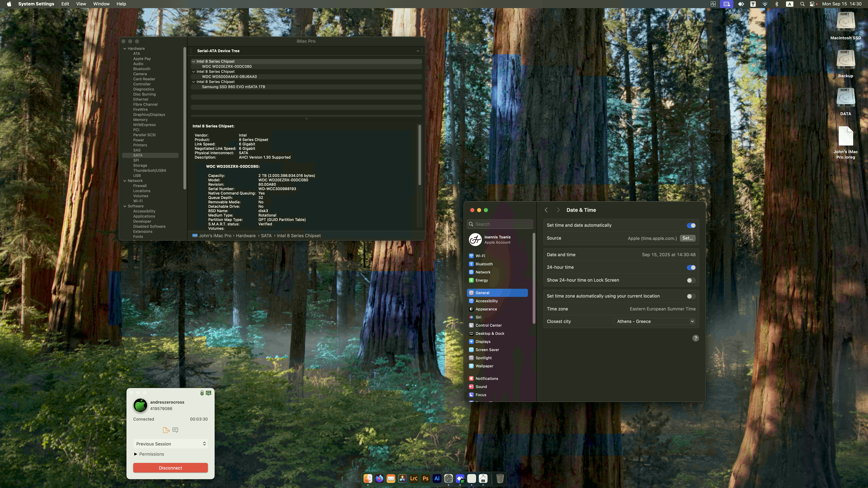Select Bluetooth in System Settings sidebar

click(x=484, y=264)
